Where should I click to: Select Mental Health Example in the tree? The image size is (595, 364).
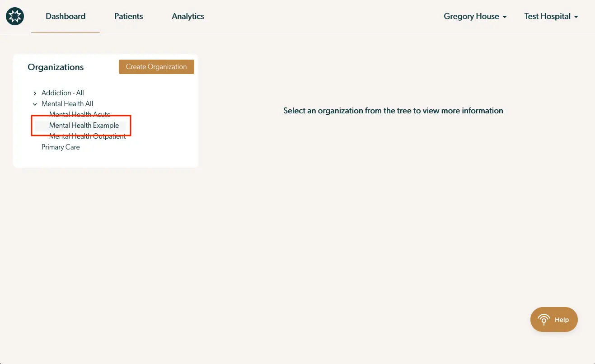point(84,125)
